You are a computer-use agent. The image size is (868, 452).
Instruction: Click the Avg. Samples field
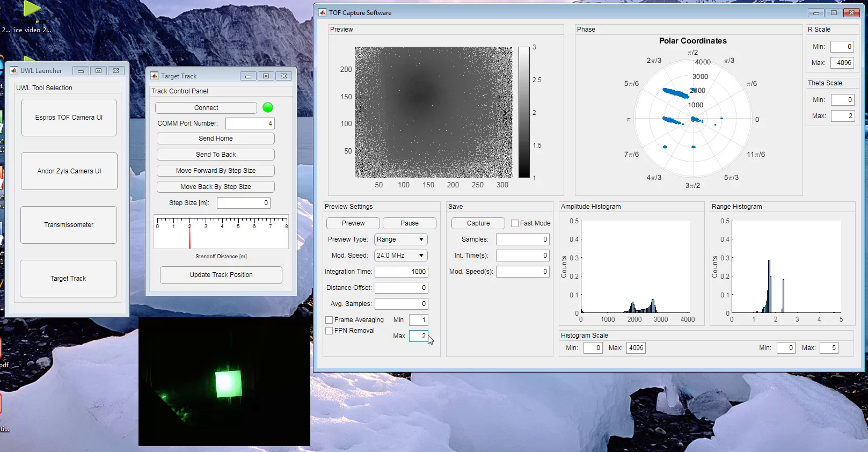click(401, 304)
